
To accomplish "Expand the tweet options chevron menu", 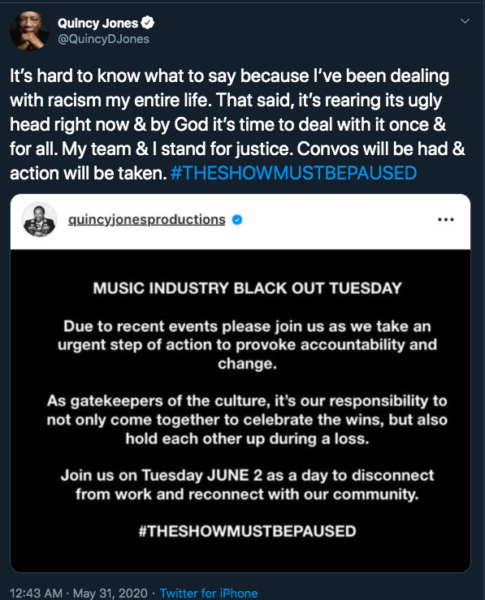I will [465, 21].
